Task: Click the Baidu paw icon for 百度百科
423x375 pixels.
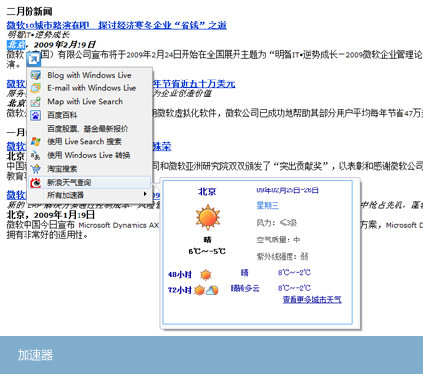Action: pos(36,115)
